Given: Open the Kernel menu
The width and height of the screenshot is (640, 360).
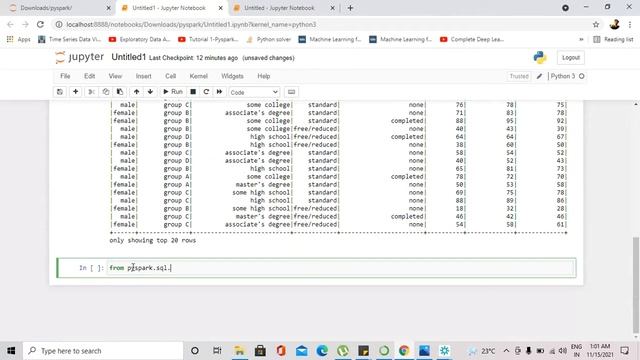Looking at the screenshot, I should click(198, 76).
